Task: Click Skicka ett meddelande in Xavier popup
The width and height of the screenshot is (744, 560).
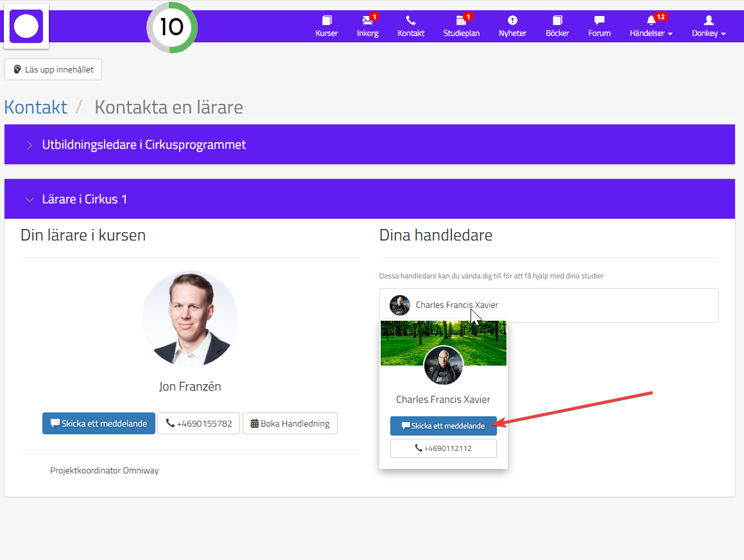Action: point(443,426)
